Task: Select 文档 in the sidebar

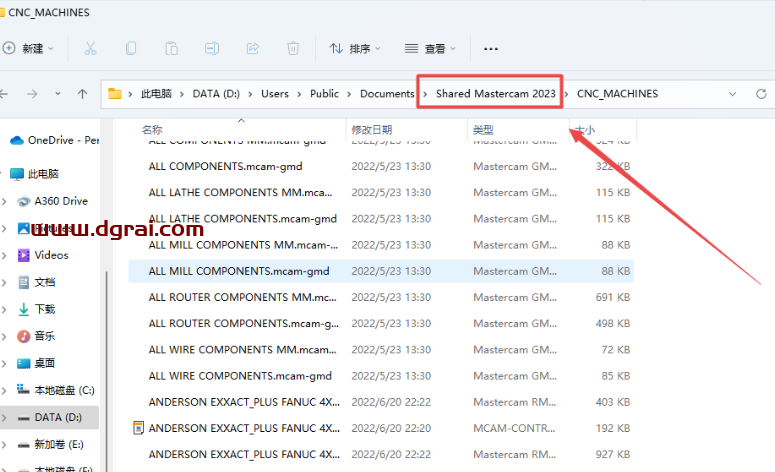Action: click(37, 282)
